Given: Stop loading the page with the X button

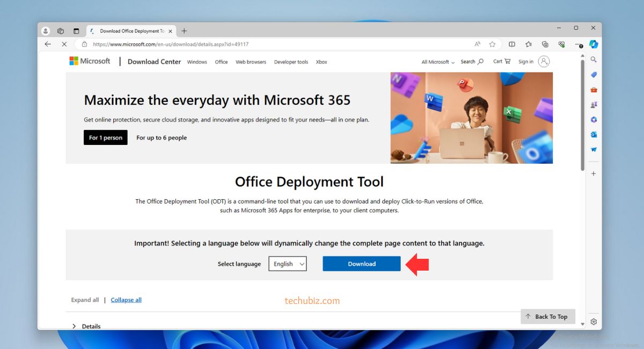Looking at the screenshot, I should [64, 44].
